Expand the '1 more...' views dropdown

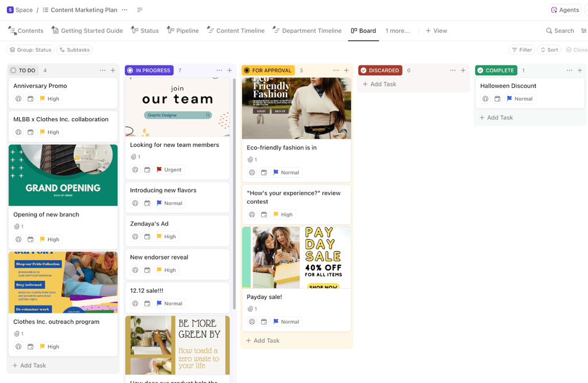pos(397,31)
